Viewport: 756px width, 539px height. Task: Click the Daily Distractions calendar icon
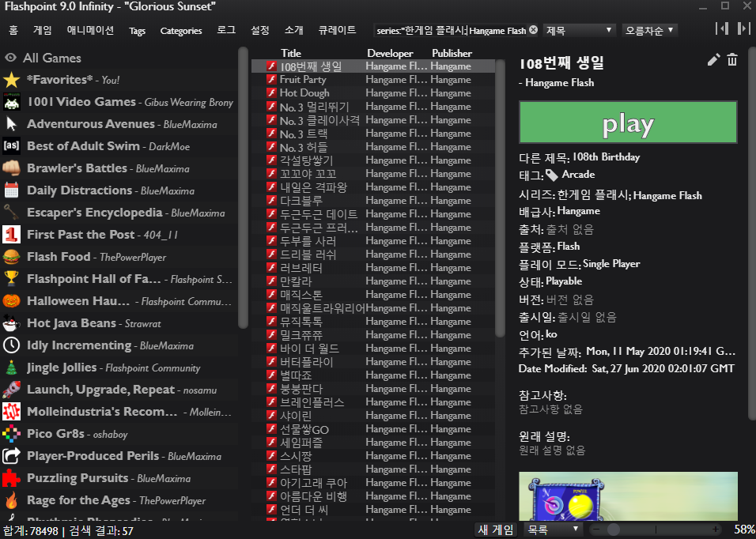12,190
